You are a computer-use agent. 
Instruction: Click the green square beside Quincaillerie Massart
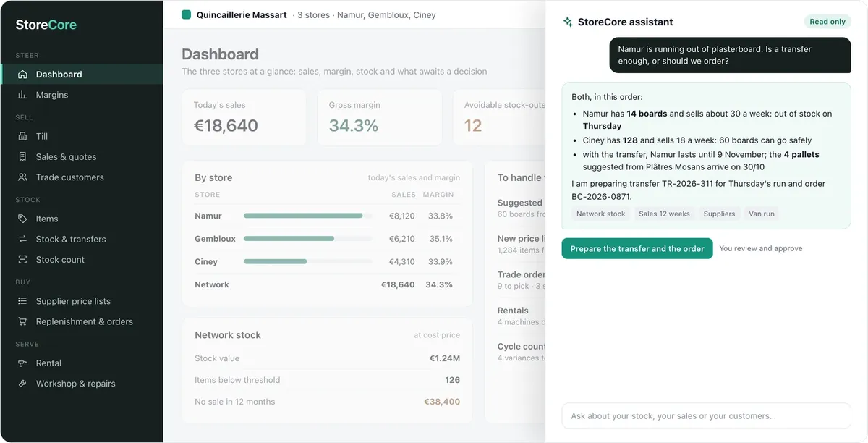click(x=187, y=14)
